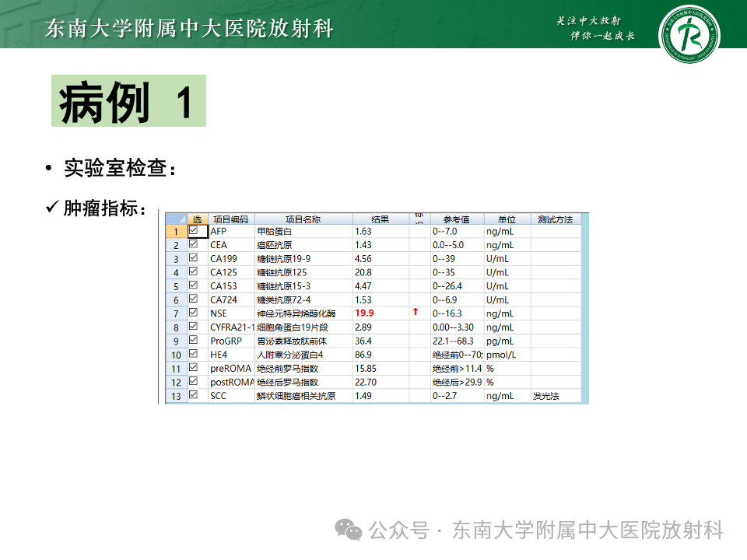The image size is (747, 560).
Task: Click the 胃泌素释放肽前体 name cell
Action: tap(303, 341)
